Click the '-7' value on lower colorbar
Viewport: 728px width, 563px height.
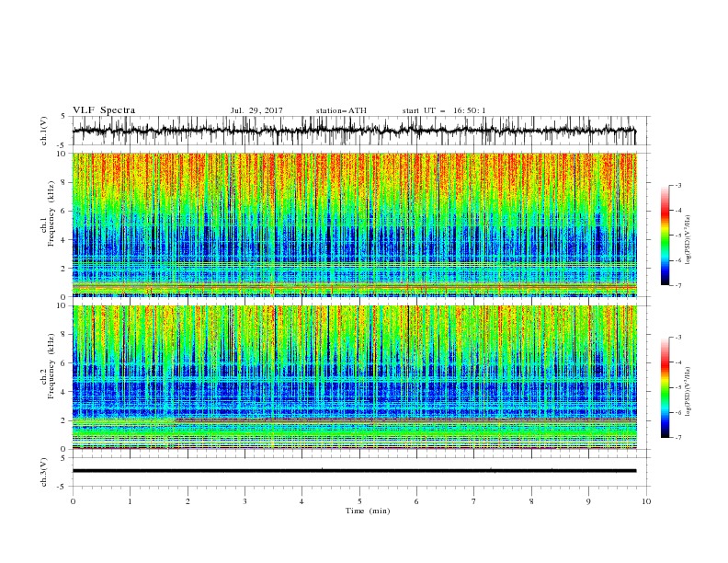point(677,438)
